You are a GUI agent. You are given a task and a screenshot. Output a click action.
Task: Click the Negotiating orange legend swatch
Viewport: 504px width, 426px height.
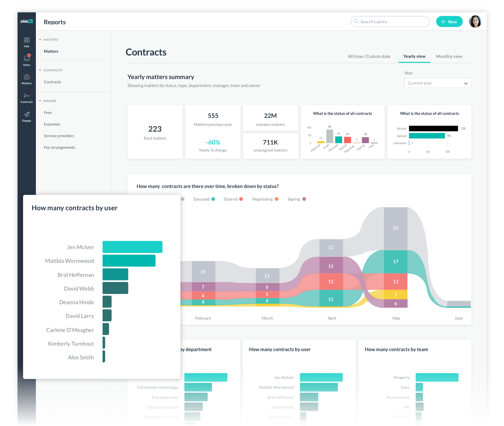click(276, 199)
